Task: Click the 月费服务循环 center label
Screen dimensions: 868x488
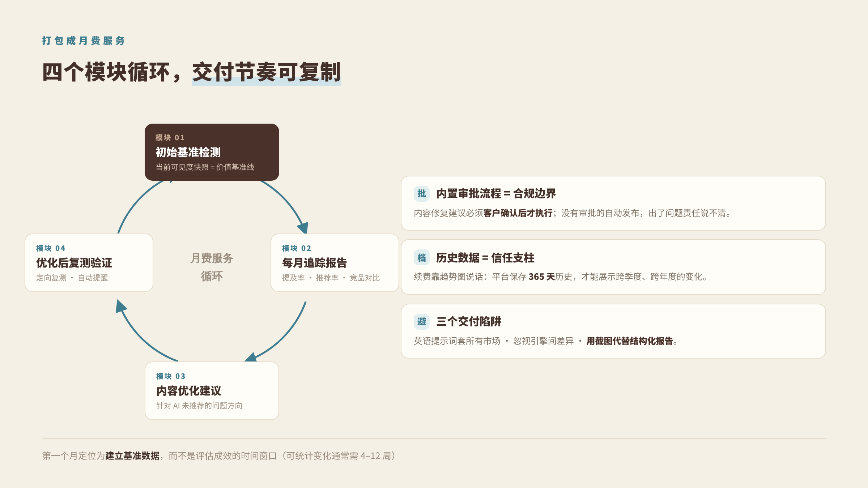Action: (212, 267)
